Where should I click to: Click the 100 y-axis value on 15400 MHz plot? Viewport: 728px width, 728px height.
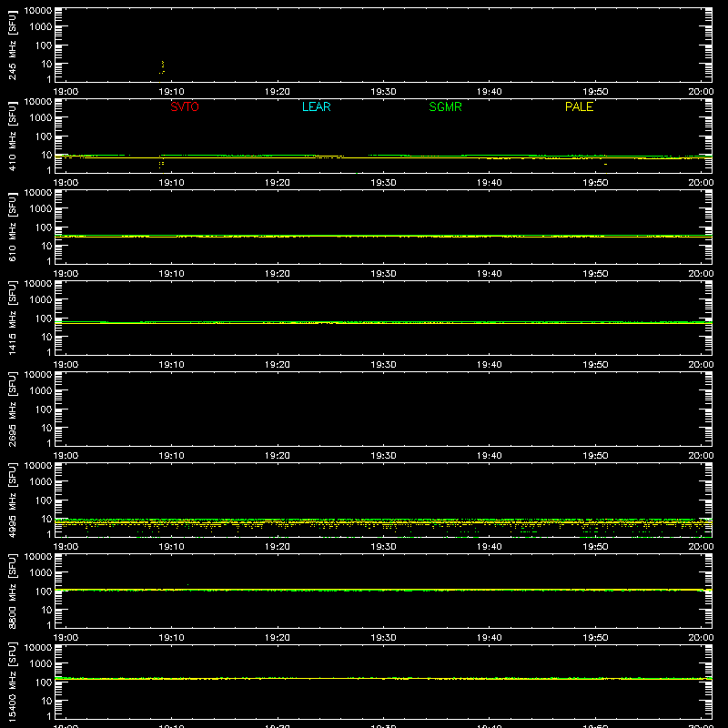coord(44,682)
